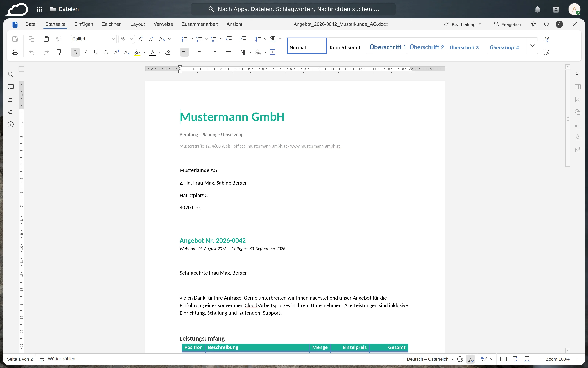Open chart settings in right sidebar
The width and height of the screenshot is (588, 368).
pyautogui.click(x=578, y=125)
